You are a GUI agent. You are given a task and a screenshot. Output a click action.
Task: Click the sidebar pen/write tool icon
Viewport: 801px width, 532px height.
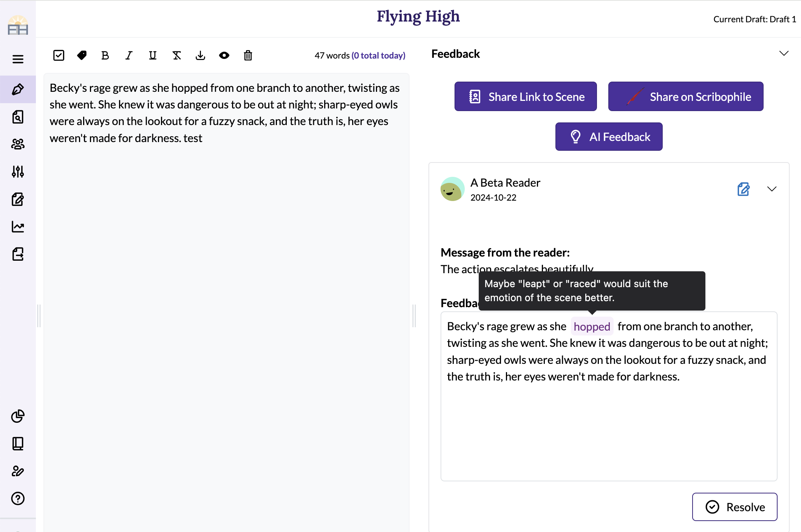[x=18, y=88]
